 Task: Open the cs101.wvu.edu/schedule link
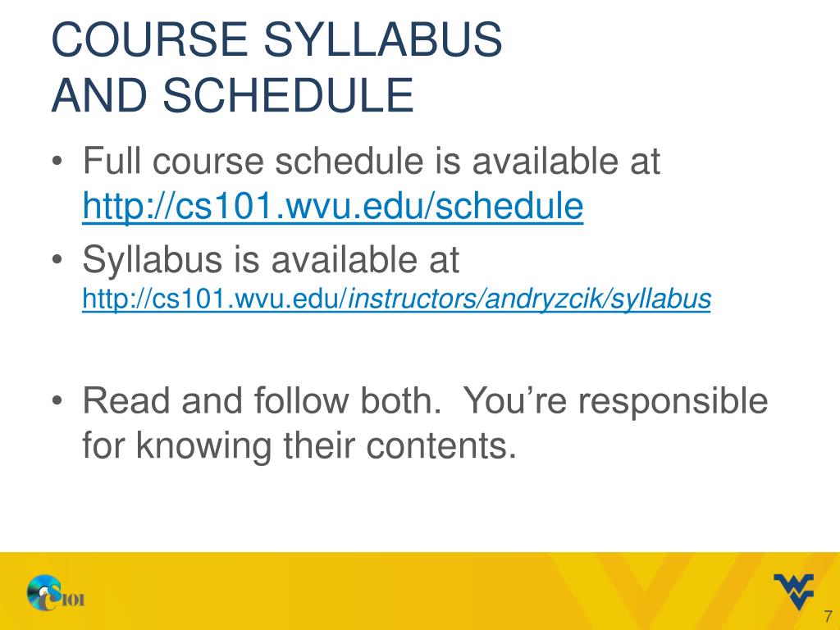pyautogui.click(x=333, y=206)
